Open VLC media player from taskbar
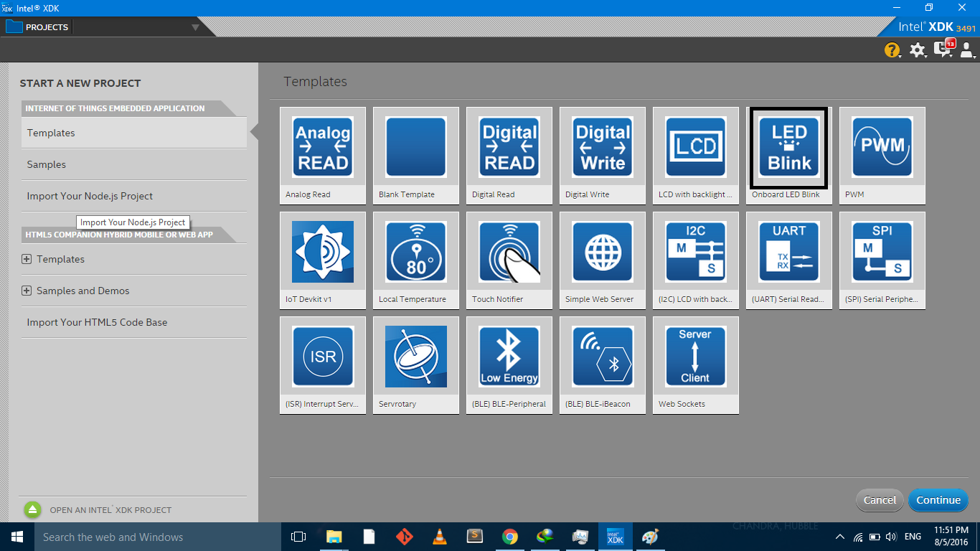The height and width of the screenshot is (551, 980). pyautogui.click(x=440, y=537)
